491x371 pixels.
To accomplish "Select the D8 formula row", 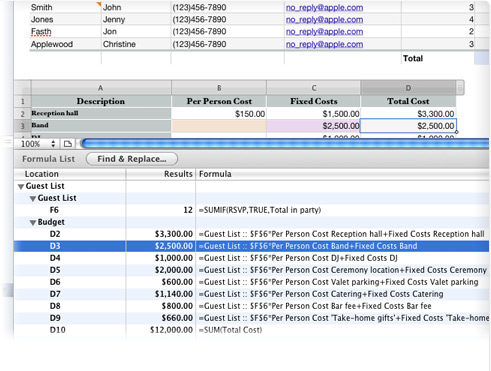I will [x=252, y=306].
